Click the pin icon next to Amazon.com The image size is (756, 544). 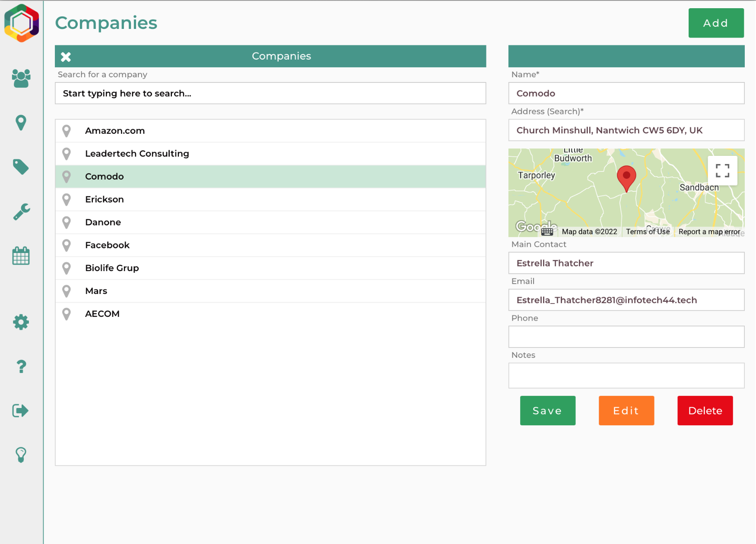[x=67, y=131]
